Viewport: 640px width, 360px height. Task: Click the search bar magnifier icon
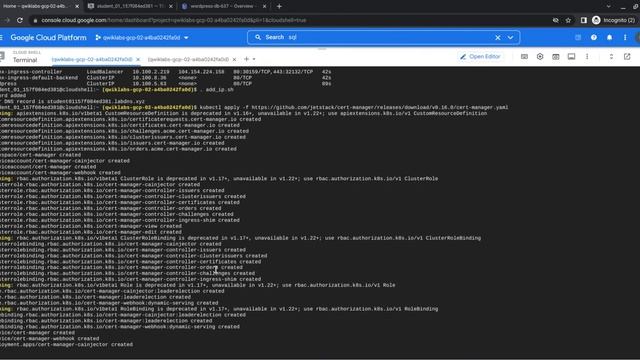click(258, 37)
